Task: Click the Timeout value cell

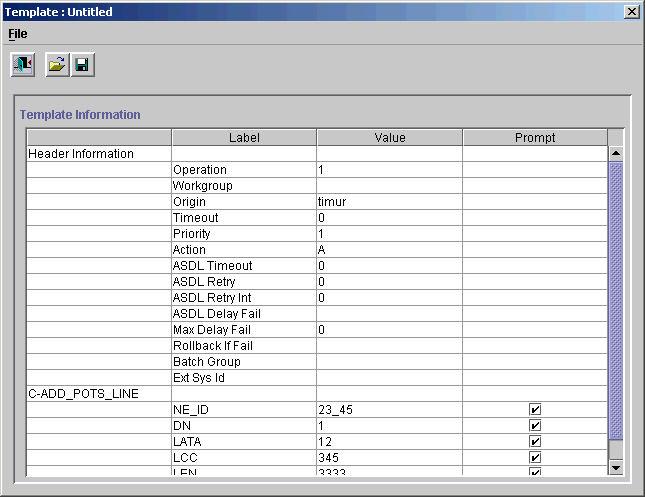Action: 390,218
